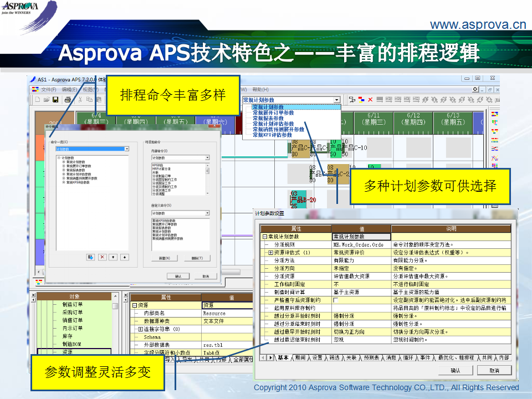Click 确认 button in command editor dialog
Viewport: 532px width, 399px height.
pos(178,276)
